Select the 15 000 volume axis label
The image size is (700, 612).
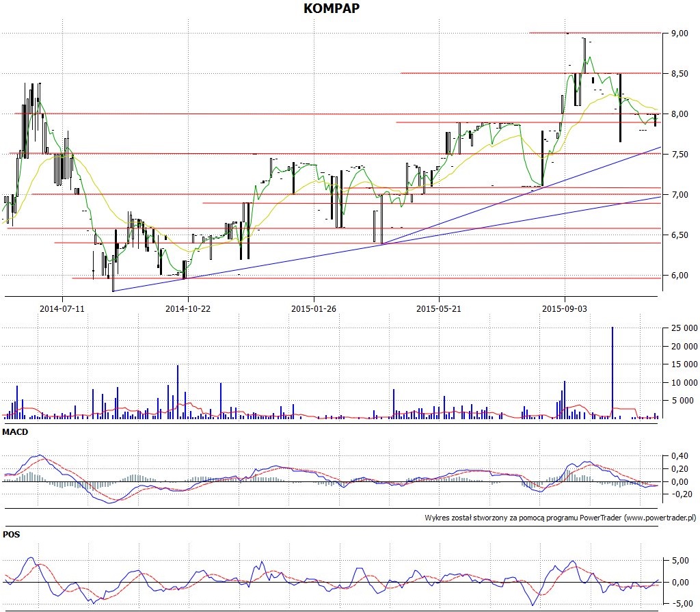point(684,364)
